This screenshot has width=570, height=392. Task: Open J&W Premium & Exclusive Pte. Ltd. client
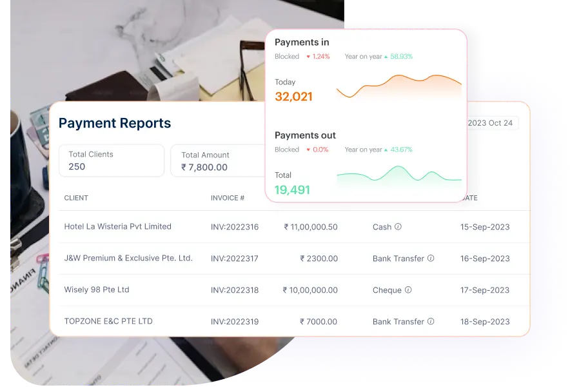128,258
